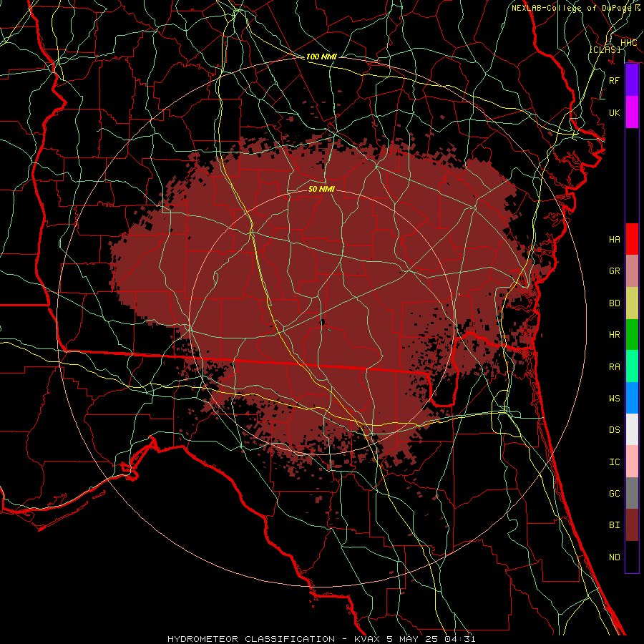
Task: Click the Hydrometeor Classification KVAX caption
Action: (x=321, y=639)
